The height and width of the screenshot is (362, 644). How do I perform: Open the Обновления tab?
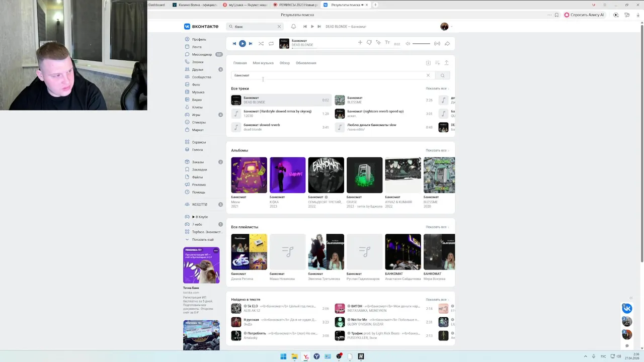click(306, 63)
